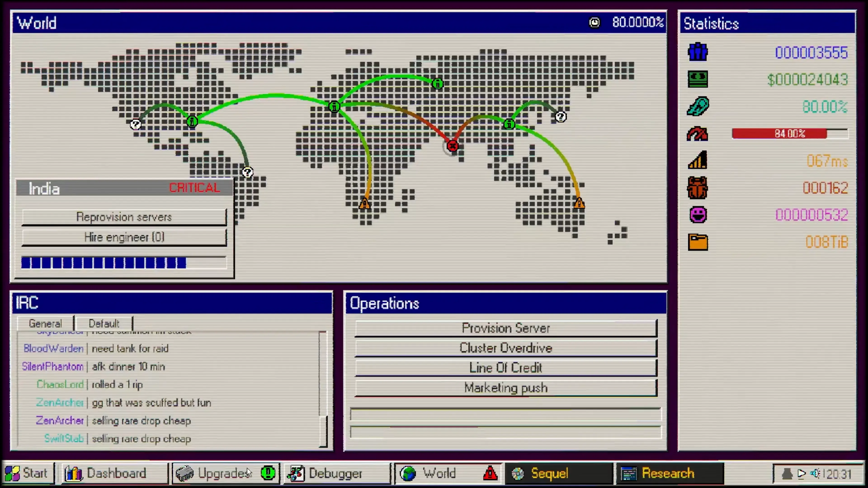Switch to the General IRC tab
Screen dimensions: 868x488
[x=45, y=324]
